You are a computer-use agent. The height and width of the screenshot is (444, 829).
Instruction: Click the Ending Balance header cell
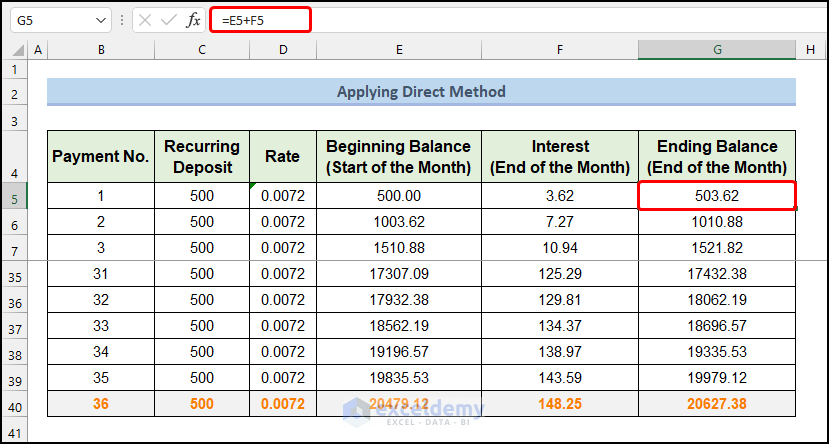coord(716,157)
